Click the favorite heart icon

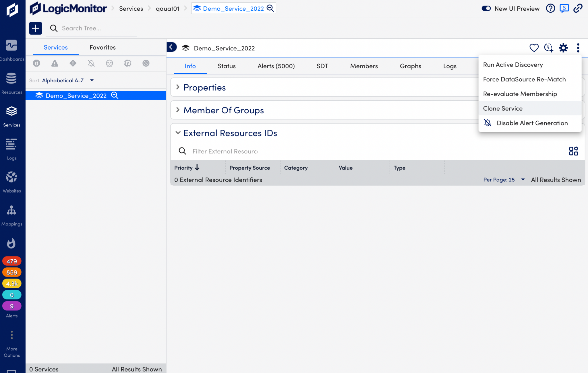pos(534,48)
